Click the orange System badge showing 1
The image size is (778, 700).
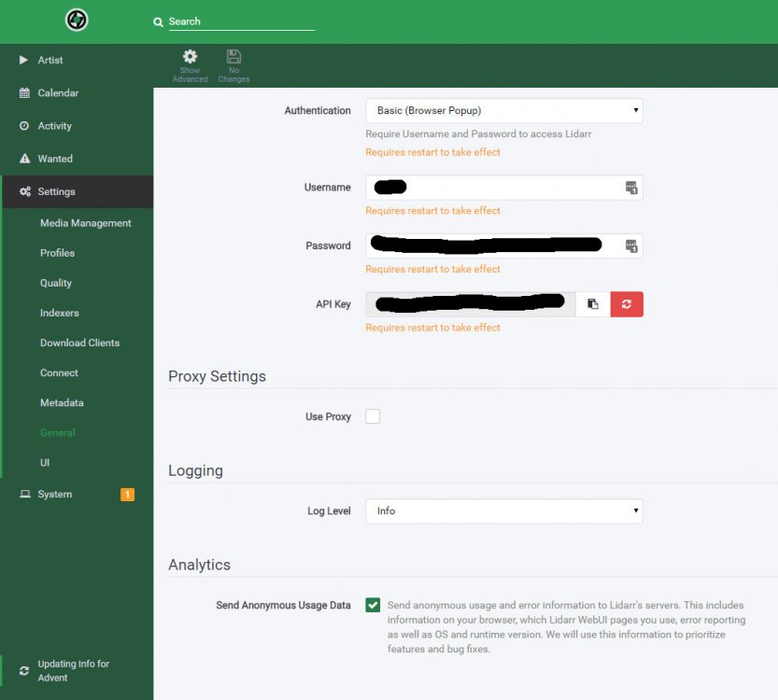pos(128,495)
